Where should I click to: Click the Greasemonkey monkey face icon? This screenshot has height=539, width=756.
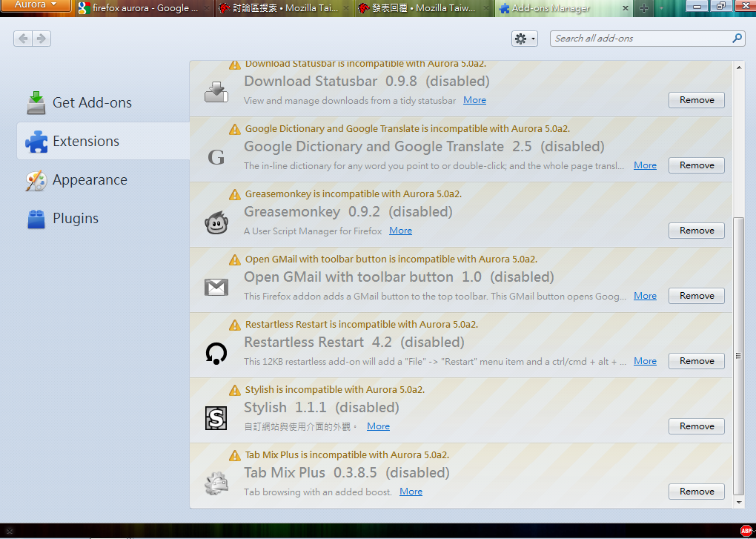tap(216, 222)
